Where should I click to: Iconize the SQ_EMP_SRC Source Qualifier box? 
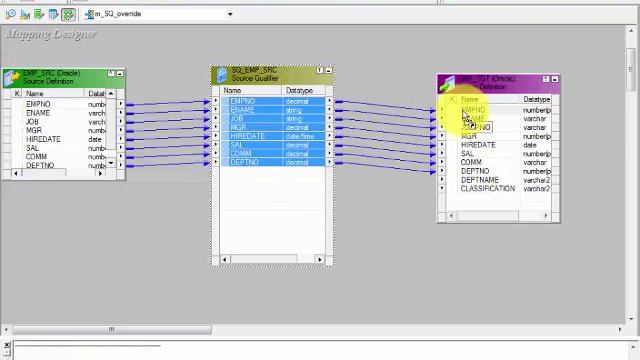[329, 70]
